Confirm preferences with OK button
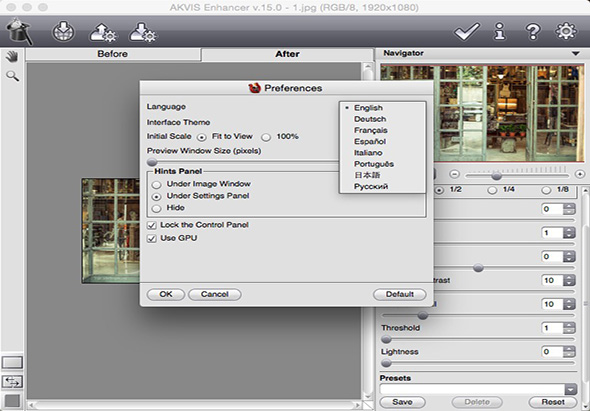The height and width of the screenshot is (411, 590). (x=166, y=294)
